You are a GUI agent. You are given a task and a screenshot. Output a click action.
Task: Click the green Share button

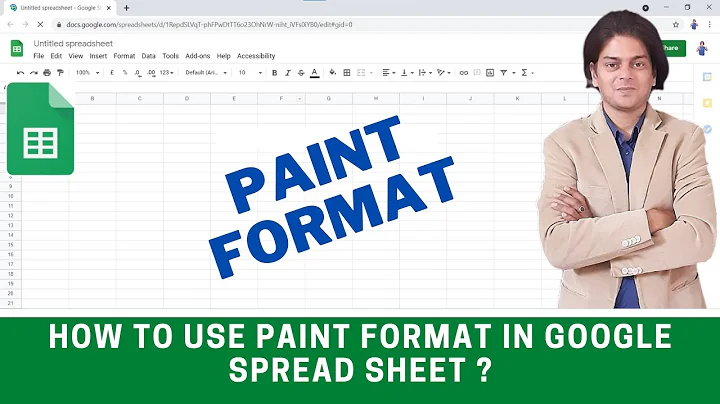673,48
